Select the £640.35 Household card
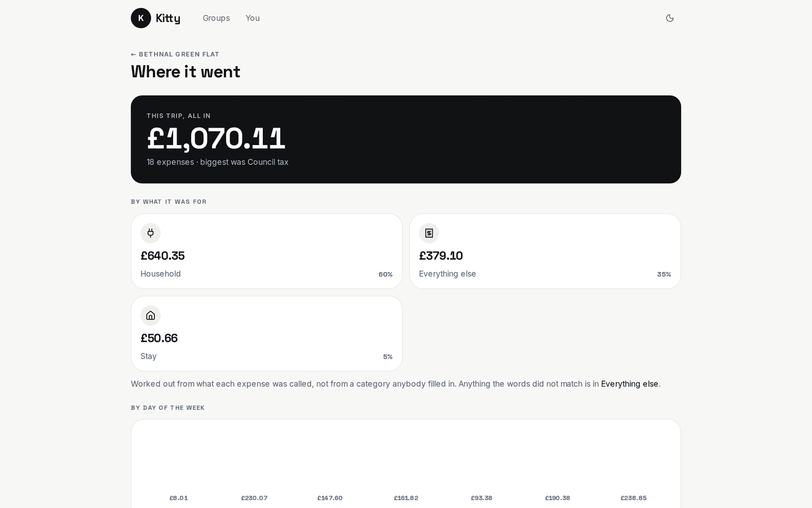The width and height of the screenshot is (812, 508). point(267,251)
